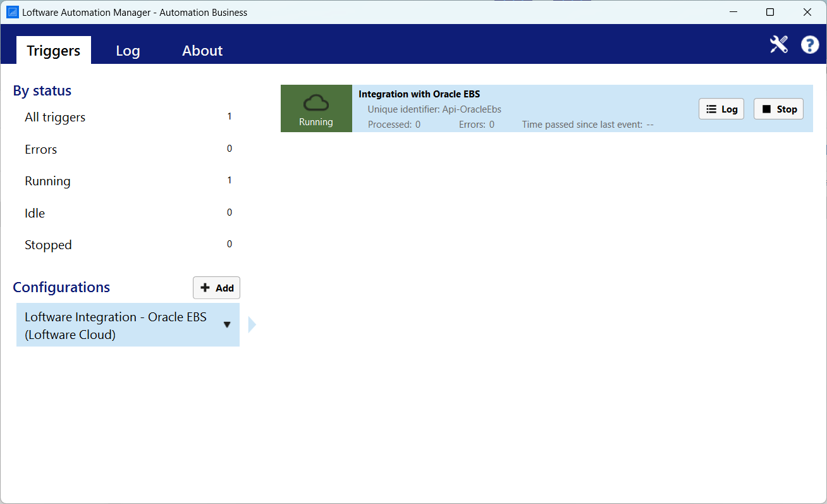The height and width of the screenshot is (504, 827).
Task: Add a new configuration
Action: coord(216,288)
